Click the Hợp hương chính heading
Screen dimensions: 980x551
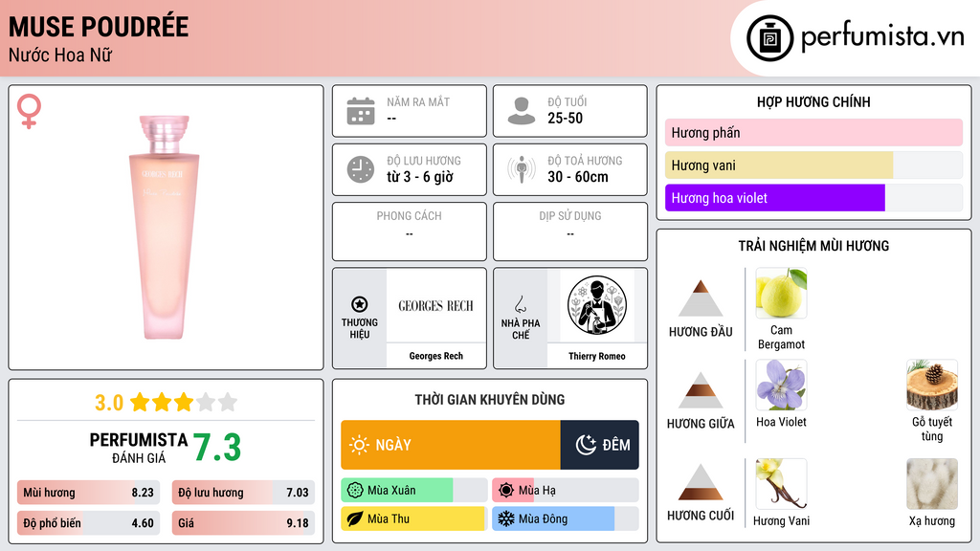[x=813, y=101]
